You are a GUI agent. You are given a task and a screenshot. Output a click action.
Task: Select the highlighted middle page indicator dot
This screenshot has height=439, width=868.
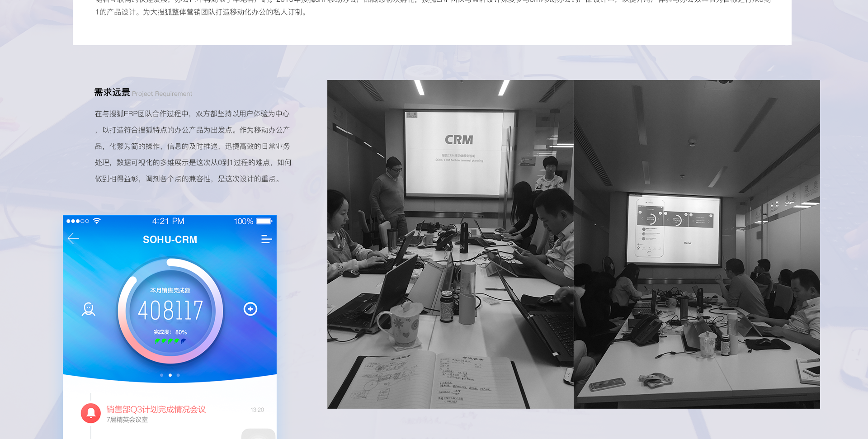170,375
